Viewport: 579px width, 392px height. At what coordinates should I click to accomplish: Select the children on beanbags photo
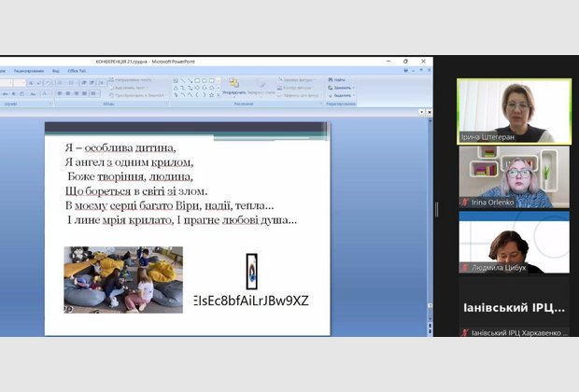123,280
